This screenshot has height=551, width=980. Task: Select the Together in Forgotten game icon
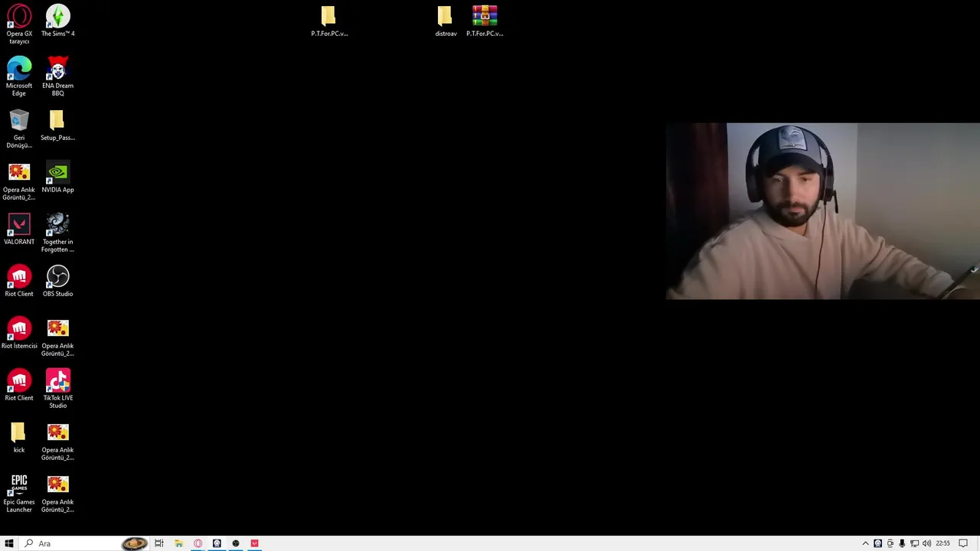click(x=57, y=233)
